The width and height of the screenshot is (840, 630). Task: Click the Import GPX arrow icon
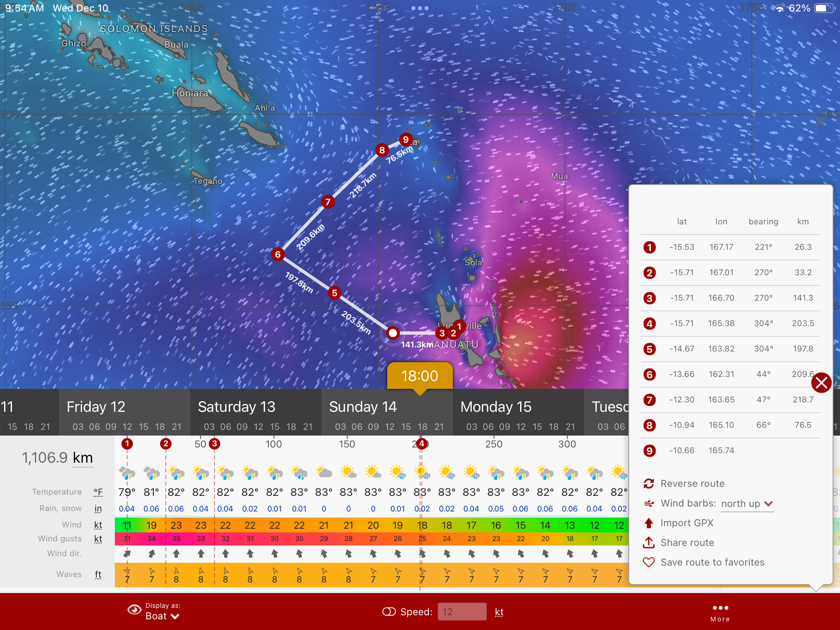click(649, 523)
